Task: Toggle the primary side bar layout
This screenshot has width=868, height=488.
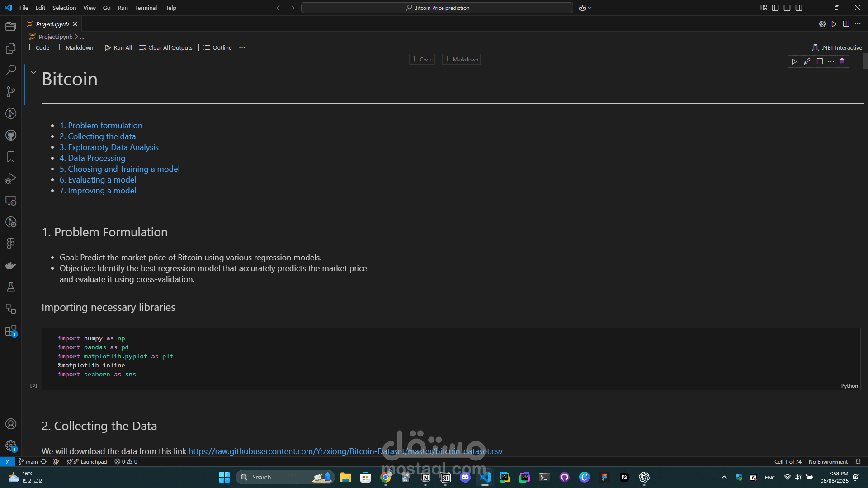Action: click(775, 8)
